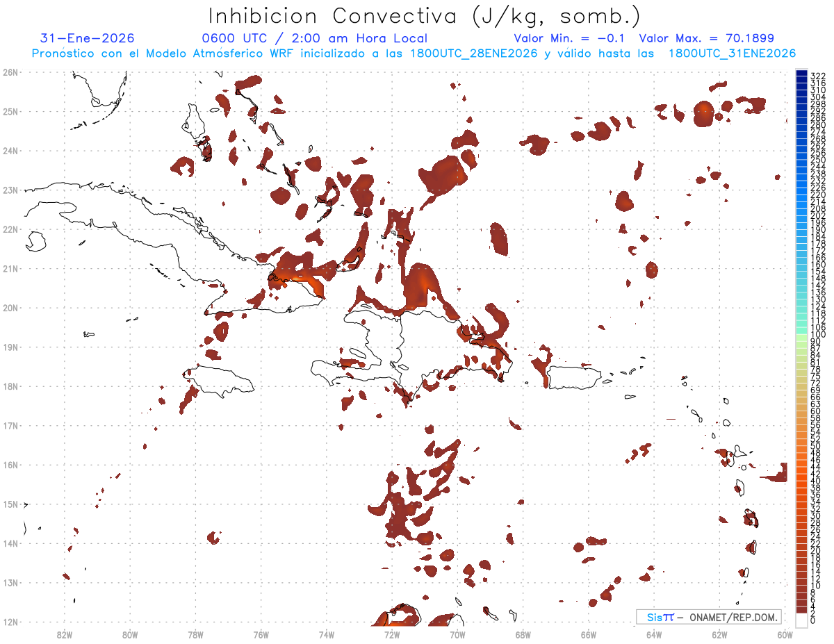Click the 24N latitude label
The width and height of the screenshot is (834, 644).
pos(10,151)
